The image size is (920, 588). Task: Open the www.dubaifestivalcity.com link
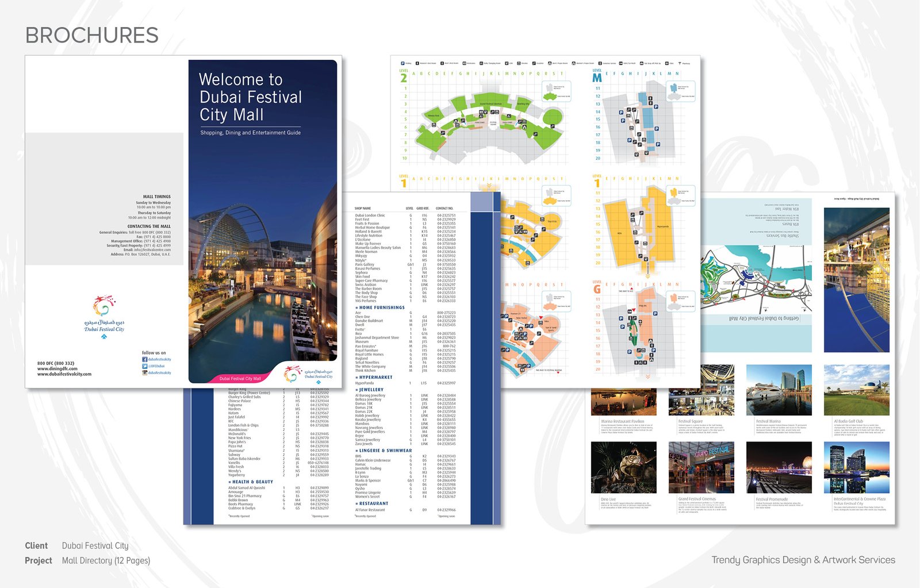pyautogui.click(x=64, y=374)
